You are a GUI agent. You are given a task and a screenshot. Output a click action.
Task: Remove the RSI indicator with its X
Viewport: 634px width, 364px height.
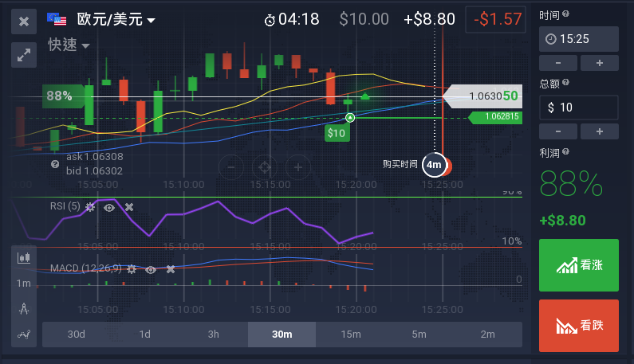pyautogui.click(x=129, y=207)
